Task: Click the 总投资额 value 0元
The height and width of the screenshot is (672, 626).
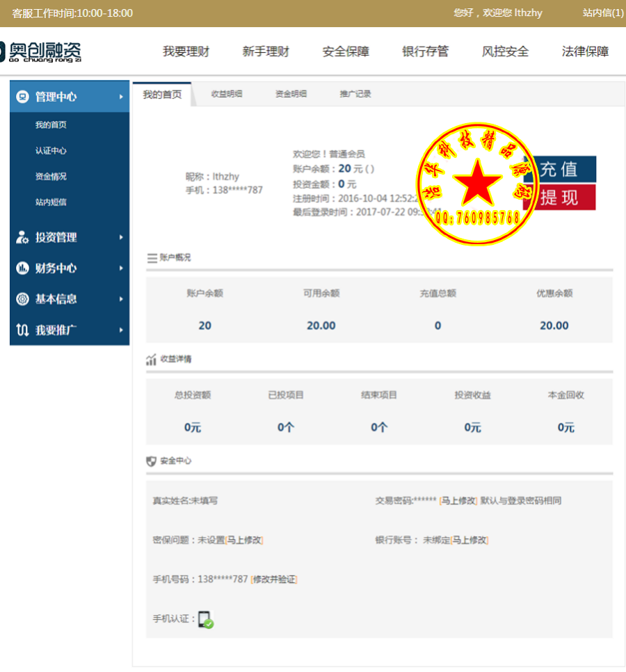Action: tap(193, 427)
